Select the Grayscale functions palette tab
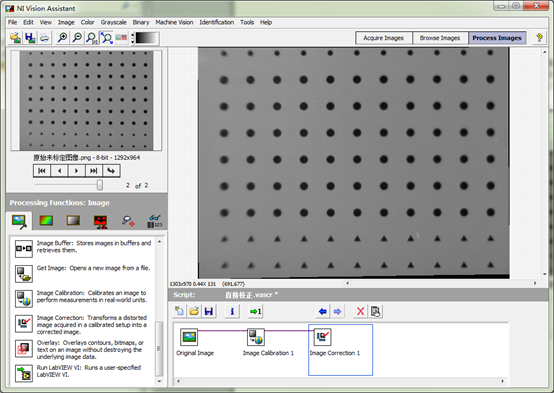 click(73, 221)
